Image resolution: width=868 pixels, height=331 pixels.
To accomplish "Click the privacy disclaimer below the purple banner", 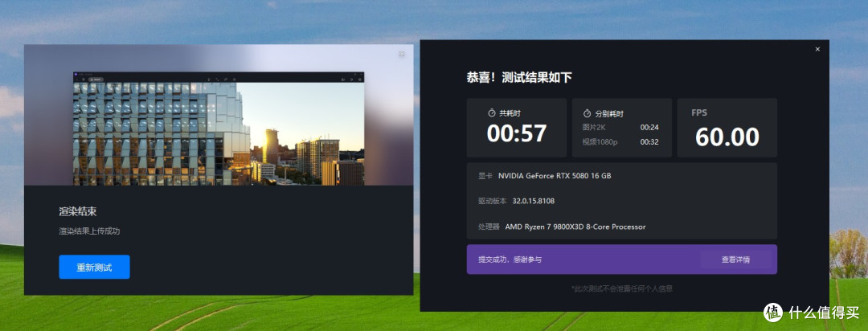I will 621,288.
